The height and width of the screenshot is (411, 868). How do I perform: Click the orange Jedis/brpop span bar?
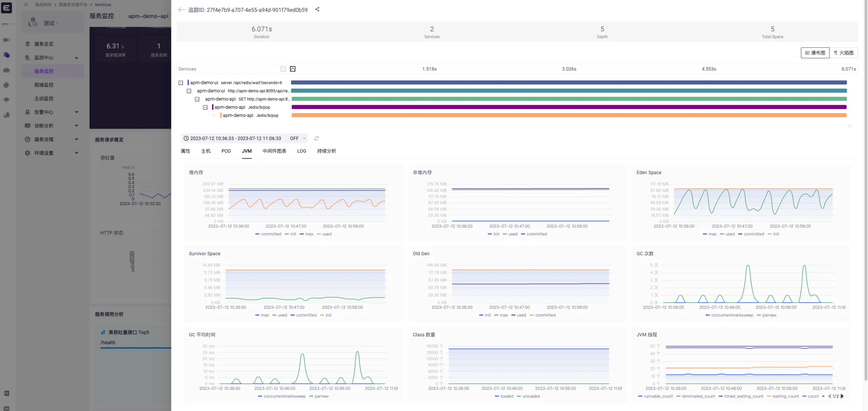tap(569, 115)
